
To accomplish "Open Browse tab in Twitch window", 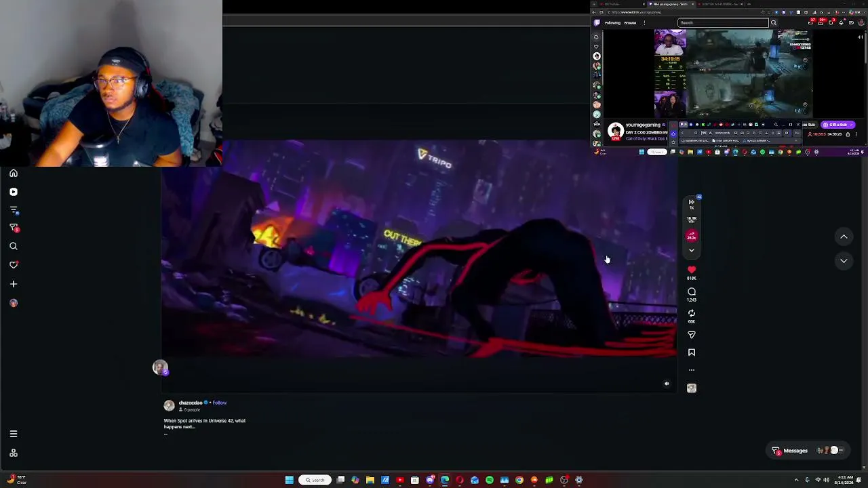I will (x=630, y=22).
